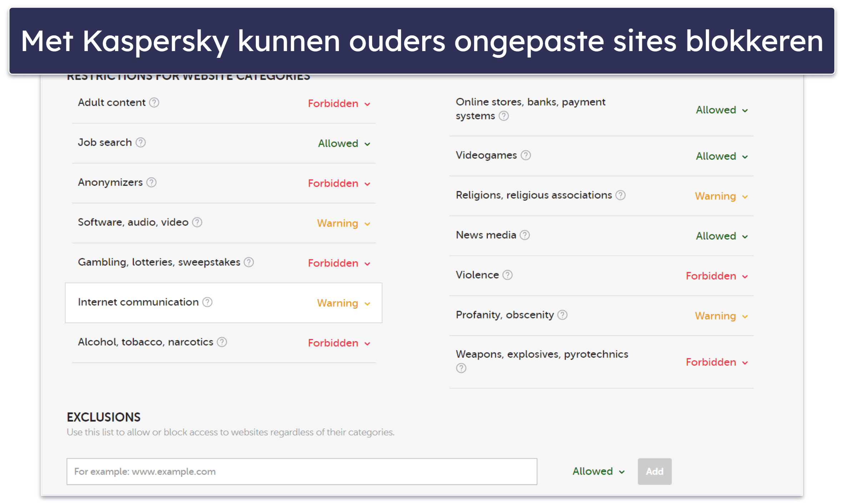844x504 pixels.
Task: Click the Violence label
Action: pyautogui.click(x=477, y=275)
